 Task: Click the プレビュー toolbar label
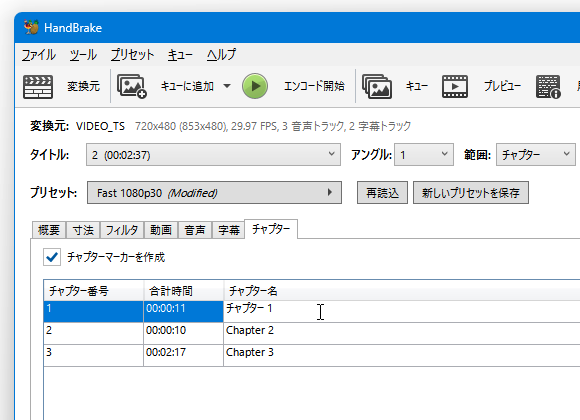502,86
